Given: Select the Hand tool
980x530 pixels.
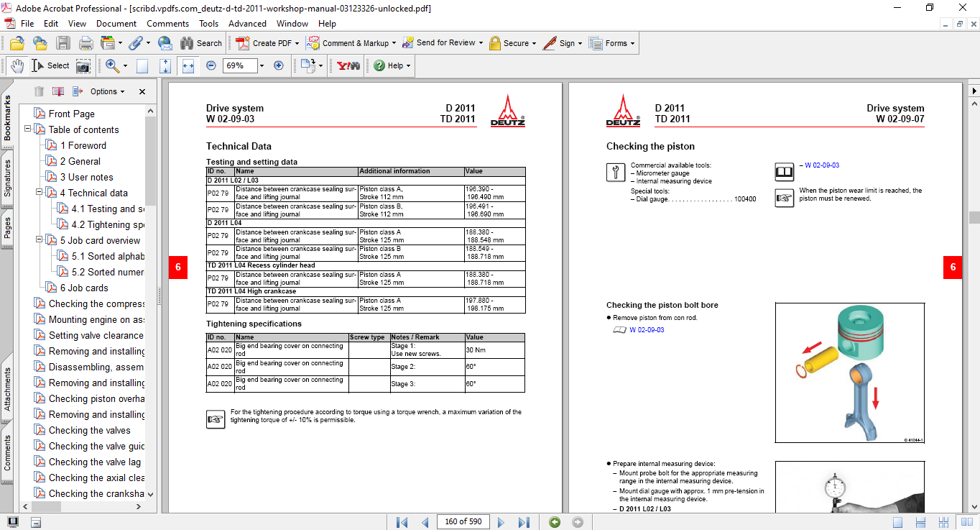Looking at the screenshot, I should [x=16, y=65].
